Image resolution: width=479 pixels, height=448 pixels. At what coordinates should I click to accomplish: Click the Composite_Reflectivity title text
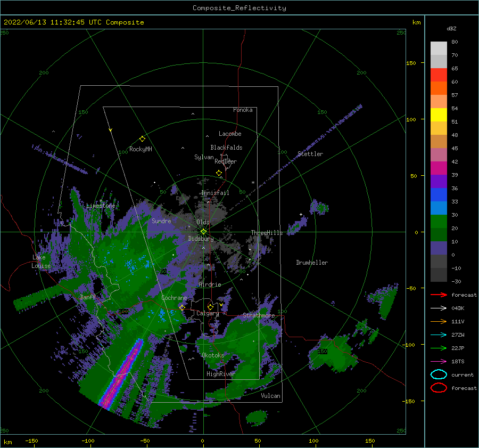point(239,8)
